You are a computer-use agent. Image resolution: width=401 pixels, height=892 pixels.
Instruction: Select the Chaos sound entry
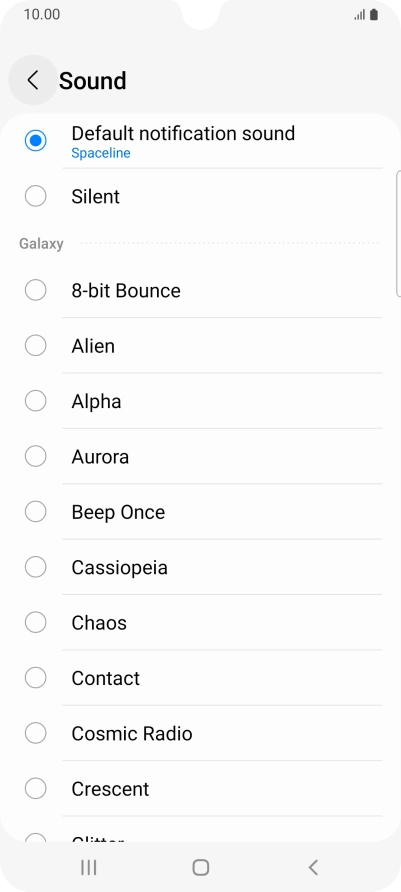tap(35, 622)
